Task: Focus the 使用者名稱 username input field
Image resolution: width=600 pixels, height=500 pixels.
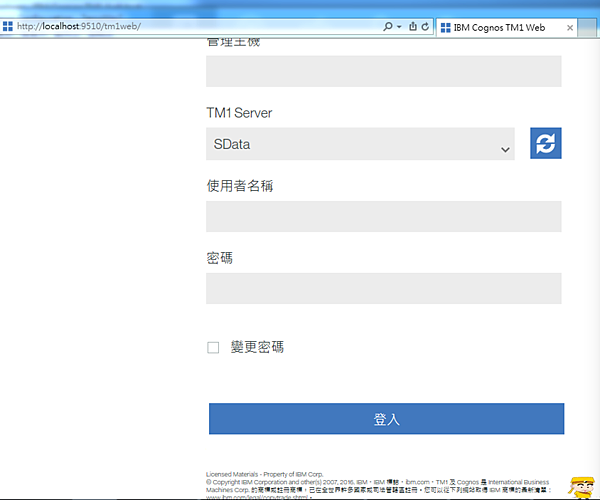Action: pyautogui.click(x=384, y=216)
